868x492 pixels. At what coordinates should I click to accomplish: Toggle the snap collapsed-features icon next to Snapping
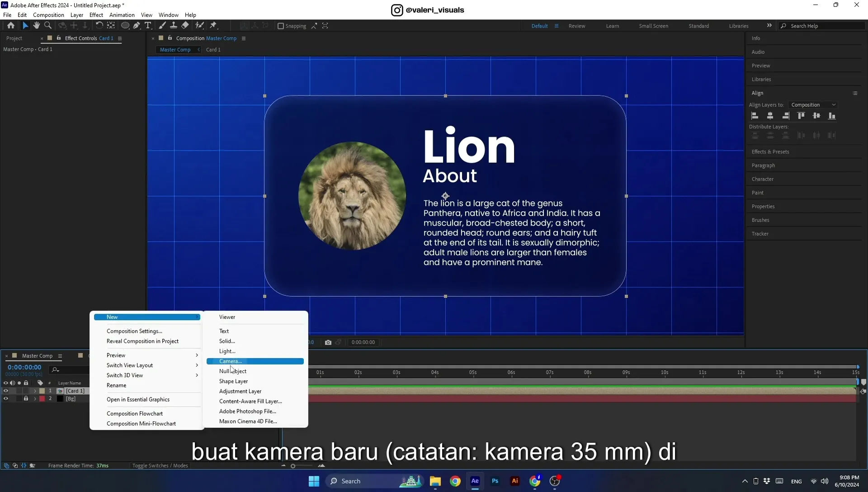[314, 26]
